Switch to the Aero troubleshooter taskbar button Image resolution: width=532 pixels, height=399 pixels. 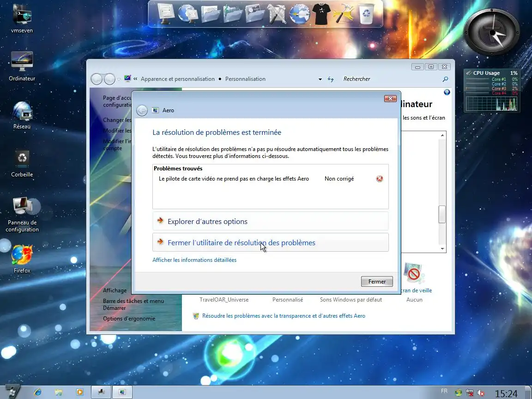point(122,392)
